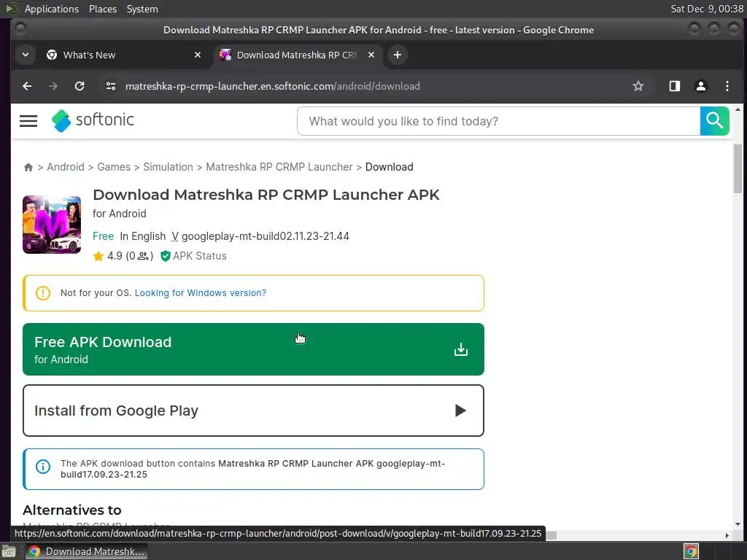Click the scrollbar down arrow
This screenshot has width=747, height=560.
[738, 524]
